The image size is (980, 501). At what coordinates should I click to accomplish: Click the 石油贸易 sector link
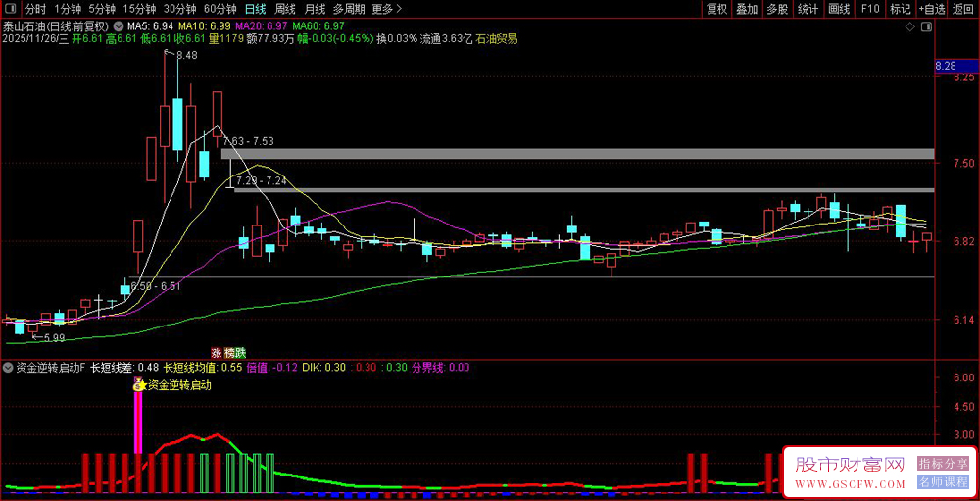coord(496,39)
